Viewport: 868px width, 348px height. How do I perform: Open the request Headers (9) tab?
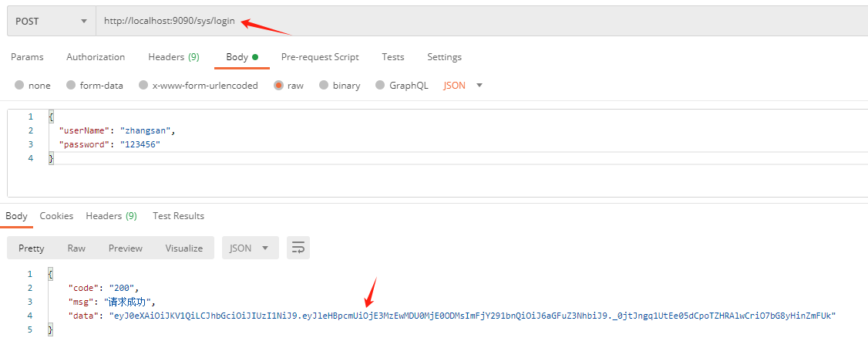coord(173,57)
